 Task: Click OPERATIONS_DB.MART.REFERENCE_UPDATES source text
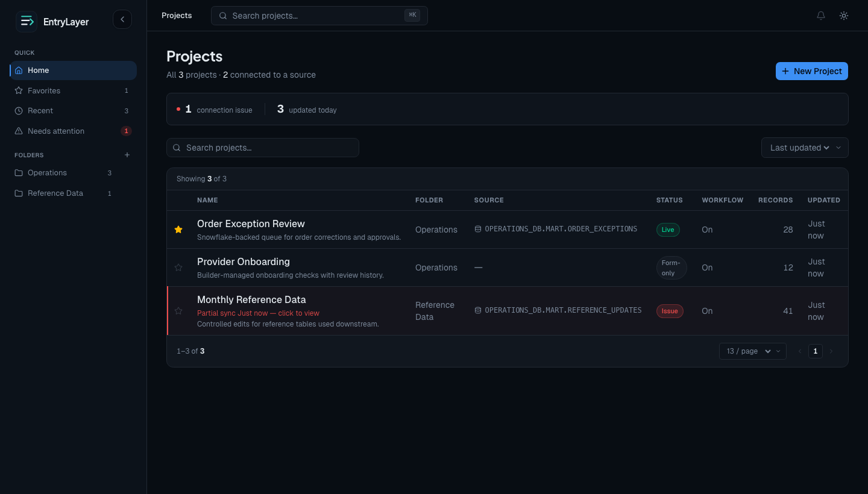tap(563, 310)
